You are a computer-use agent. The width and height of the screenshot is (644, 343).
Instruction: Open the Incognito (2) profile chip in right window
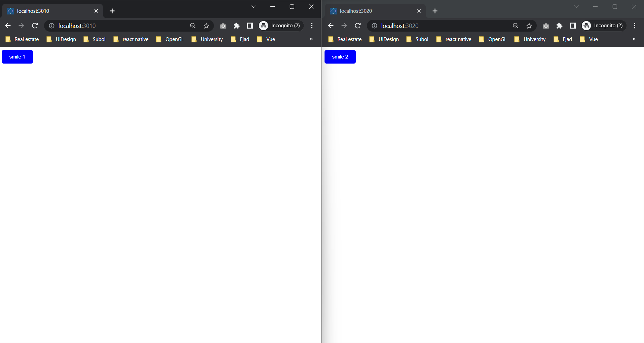(x=604, y=26)
